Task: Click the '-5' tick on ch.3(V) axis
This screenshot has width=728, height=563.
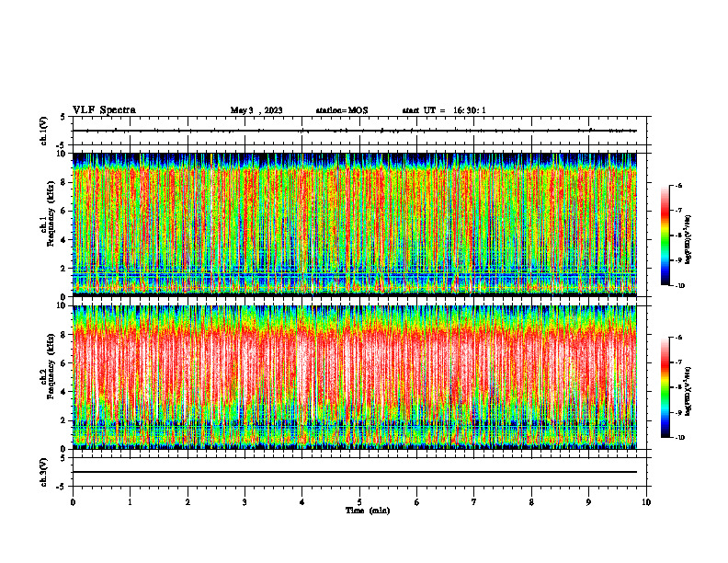Action: [62, 487]
